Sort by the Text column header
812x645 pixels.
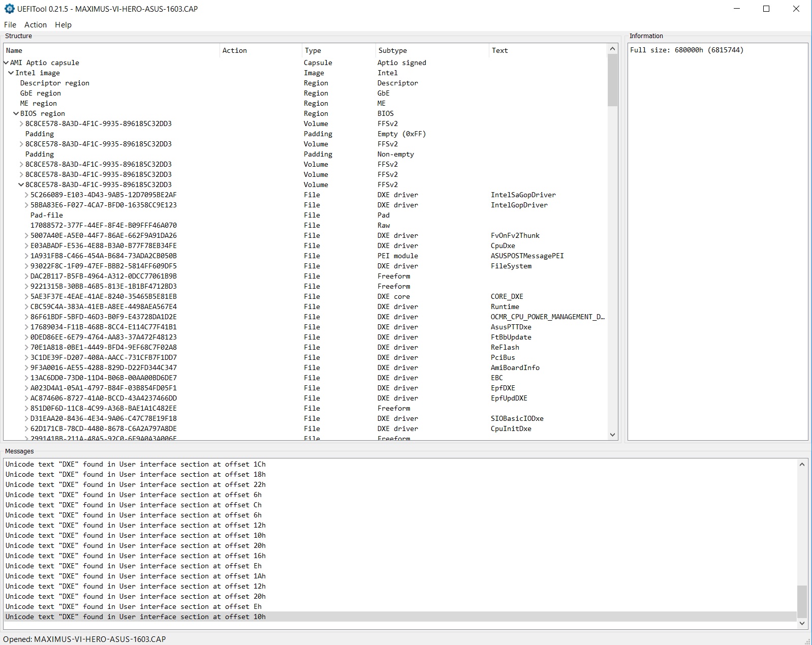(548, 50)
